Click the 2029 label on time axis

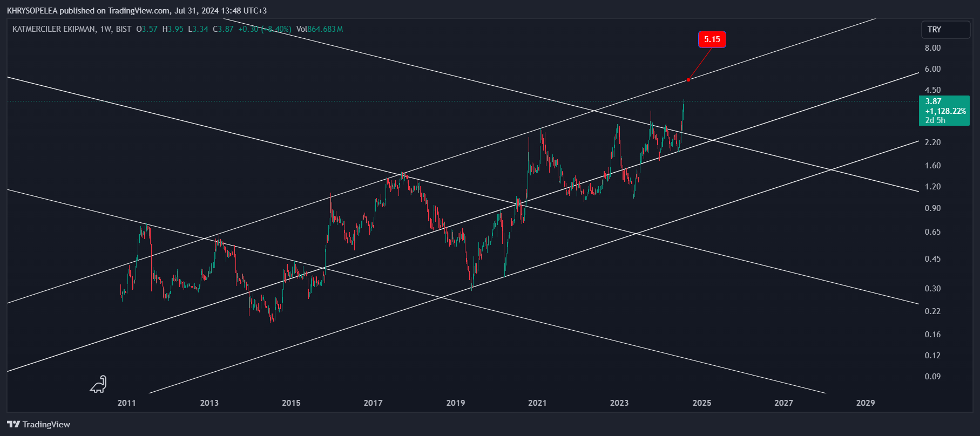coord(866,403)
